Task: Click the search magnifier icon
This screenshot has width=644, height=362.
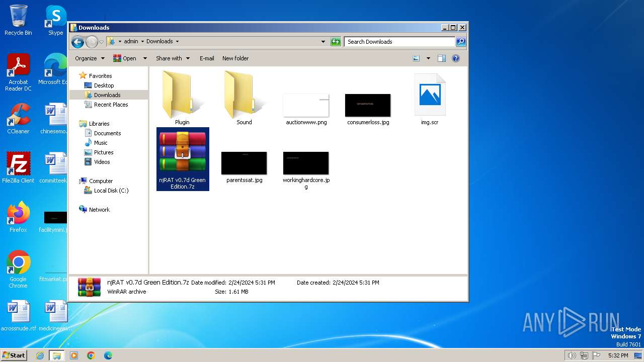Action: coord(461,42)
